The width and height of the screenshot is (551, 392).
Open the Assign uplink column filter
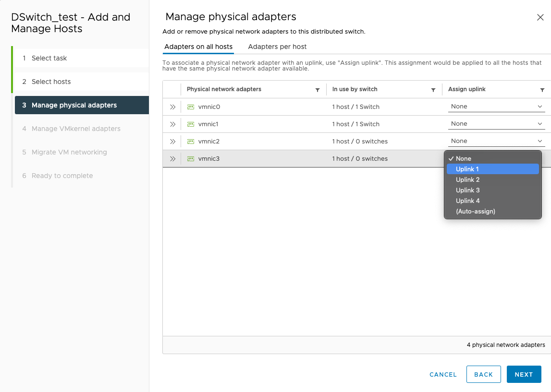point(543,90)
